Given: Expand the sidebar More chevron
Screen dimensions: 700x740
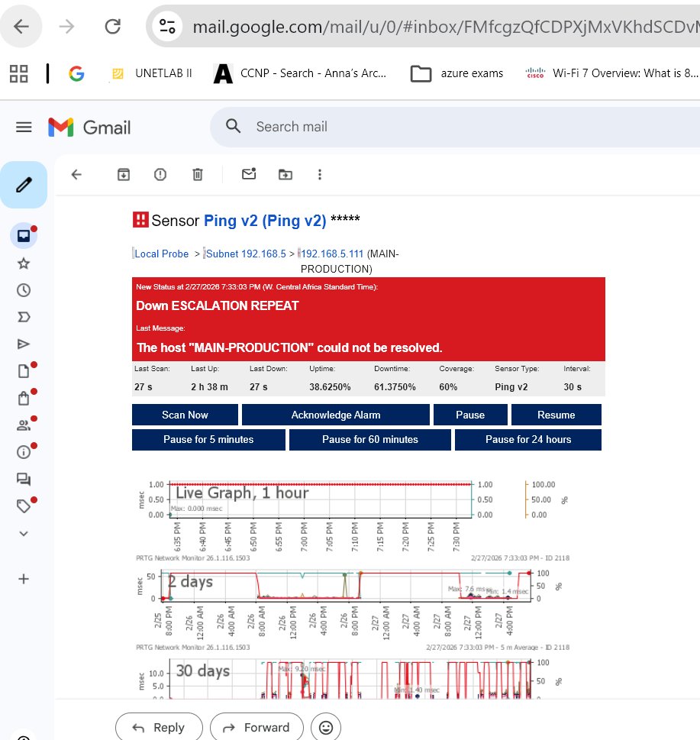Looking at the screenshot, I should pos(24,534).
